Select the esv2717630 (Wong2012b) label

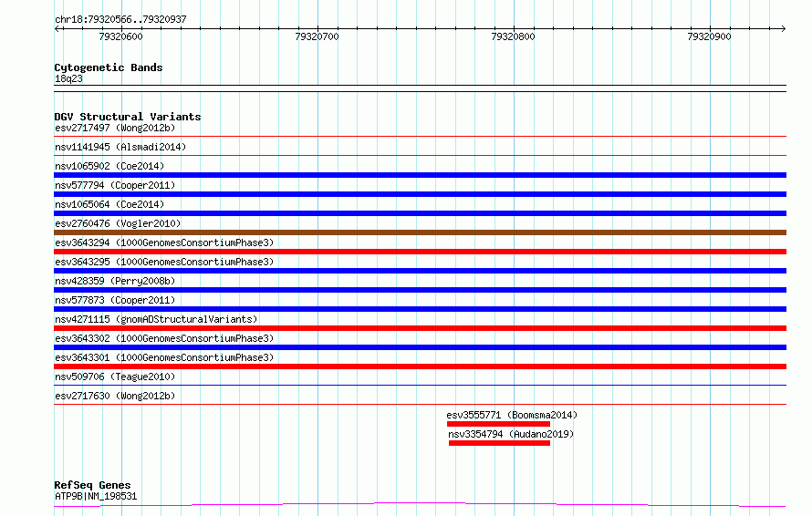[115, 396]
